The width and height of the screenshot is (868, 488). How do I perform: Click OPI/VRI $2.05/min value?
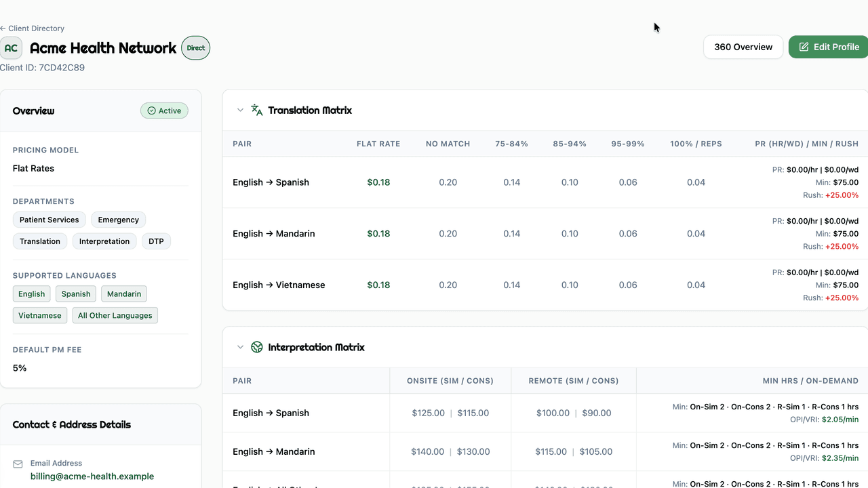point(840,420)
